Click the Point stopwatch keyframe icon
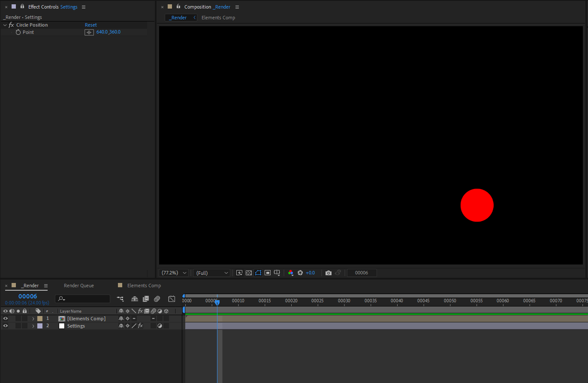 (x=18, y=32)
